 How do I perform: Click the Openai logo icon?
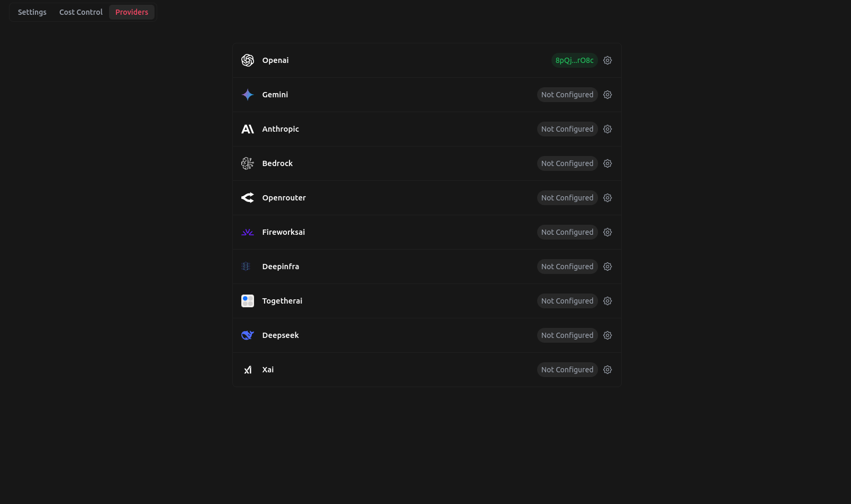tap(248, 60)
